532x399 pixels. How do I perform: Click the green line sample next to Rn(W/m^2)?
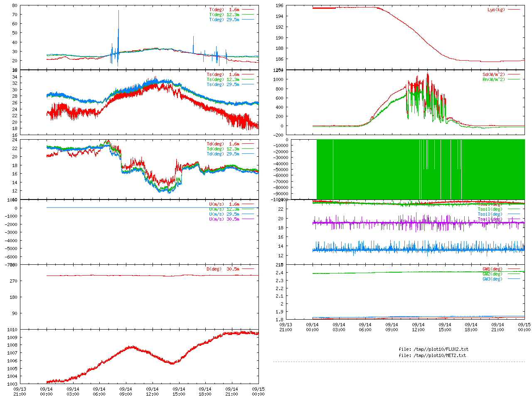point(513,79)
